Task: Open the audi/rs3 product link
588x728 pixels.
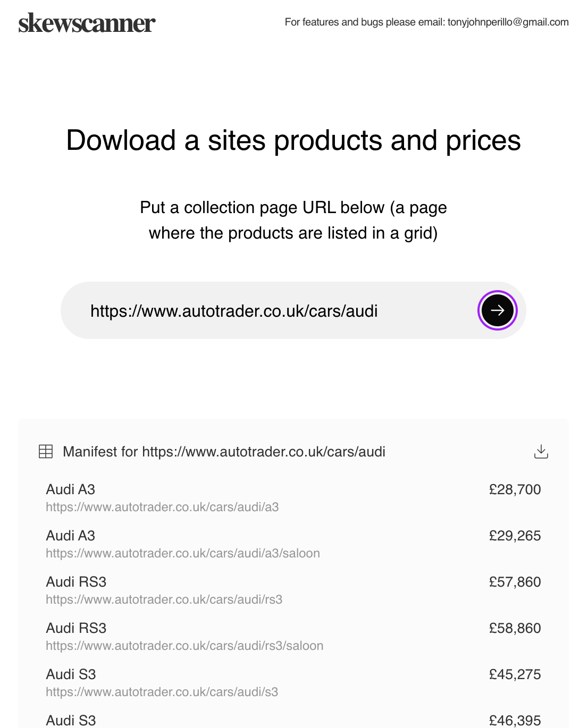Action: [x=164, y=599]
